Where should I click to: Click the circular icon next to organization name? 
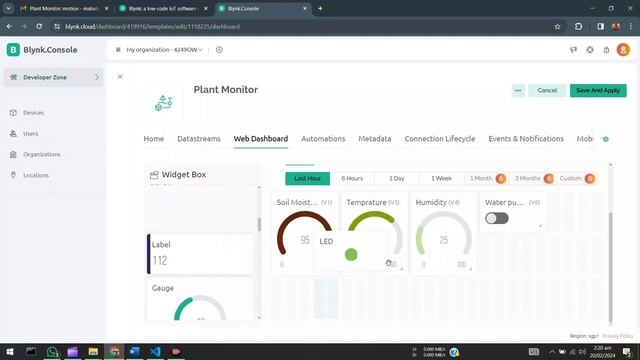coord(219,50)
